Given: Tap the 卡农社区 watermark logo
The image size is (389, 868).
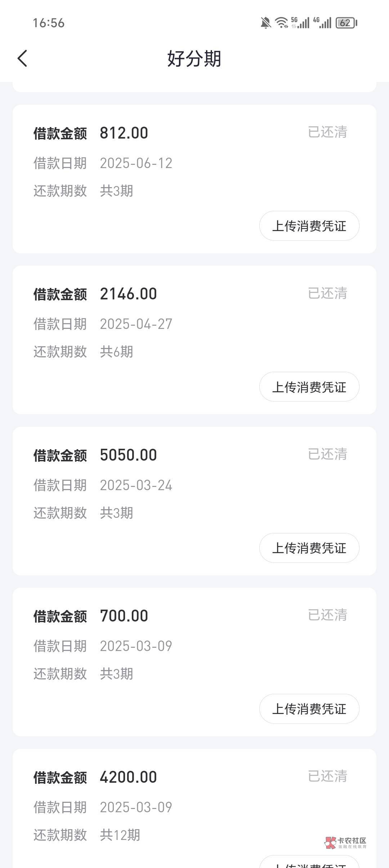Looking at the screenshot, I should [x=345, y=842].
